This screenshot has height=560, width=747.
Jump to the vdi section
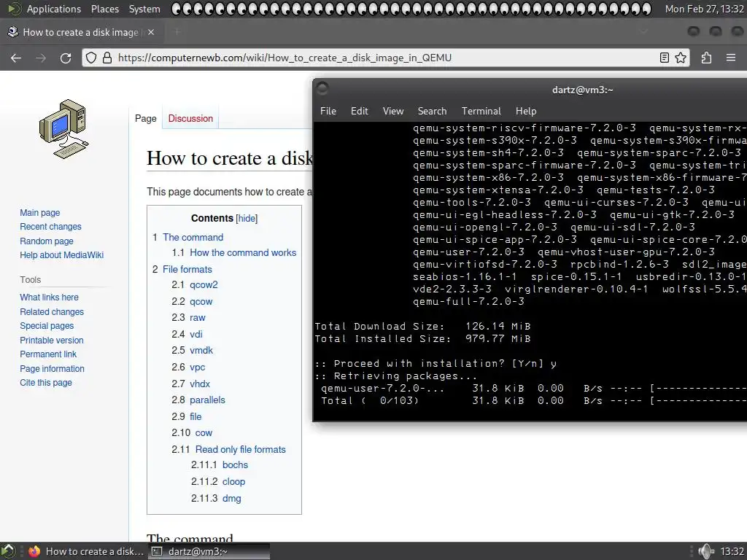click(x=196, y=334)
